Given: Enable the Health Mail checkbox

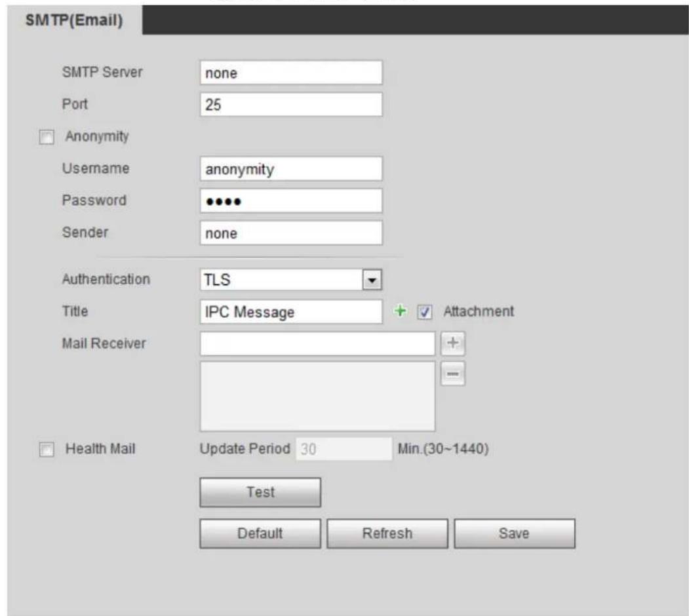Looking at the screenshot, I should [x=47, y=450].
